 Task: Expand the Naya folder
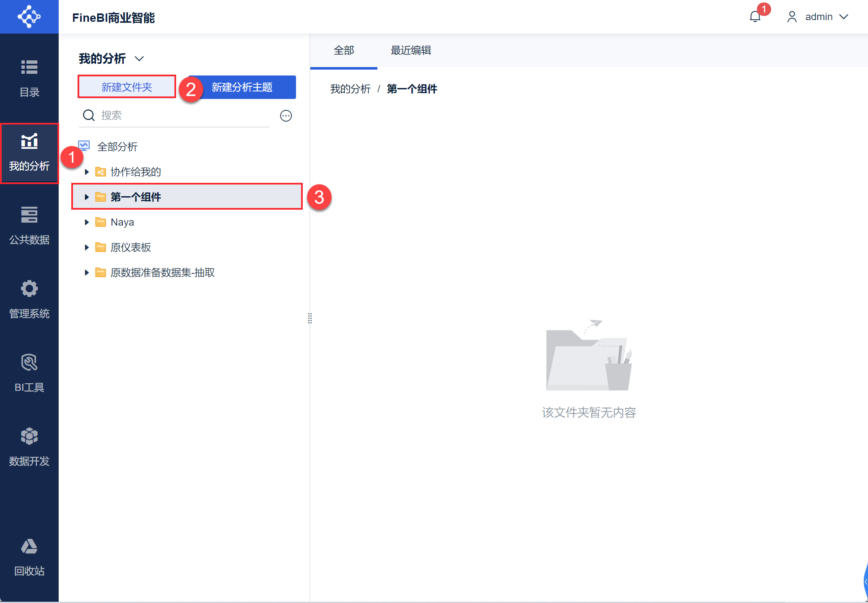click(87, 222)
